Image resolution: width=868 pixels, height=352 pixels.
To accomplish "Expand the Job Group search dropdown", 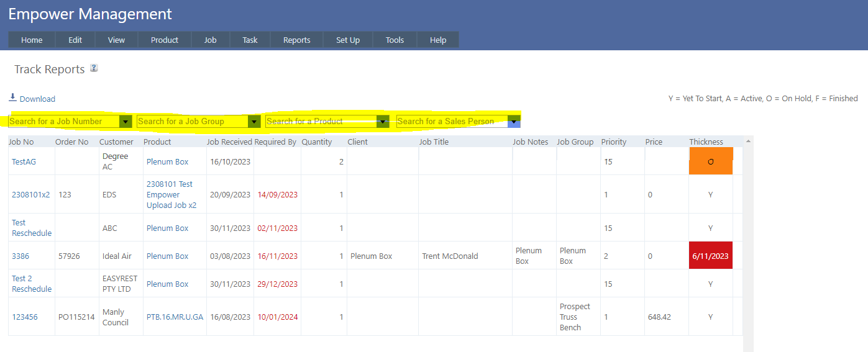I will 254,122.
